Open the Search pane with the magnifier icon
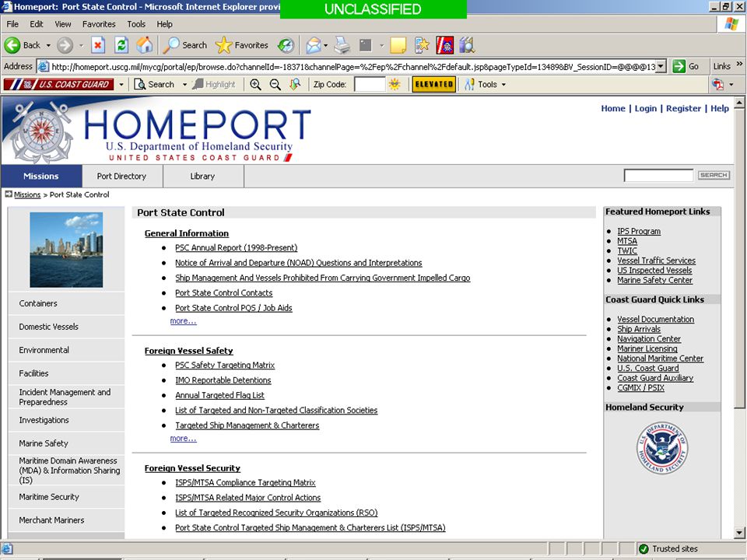Viewport: 747px width, 560px height. pos(171,45)
